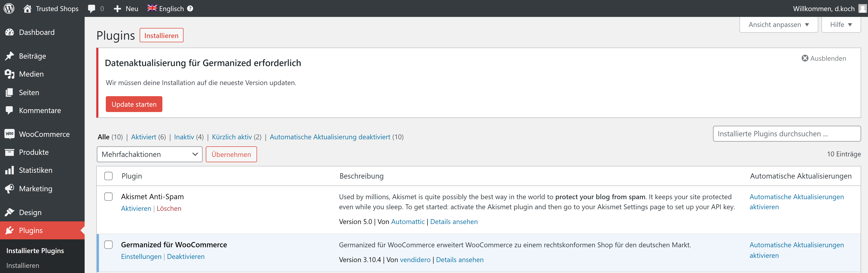Click the 10 Einträge count text
Image resolution: width=868 pixels, height=273 pixels.
tap(844, 154)
